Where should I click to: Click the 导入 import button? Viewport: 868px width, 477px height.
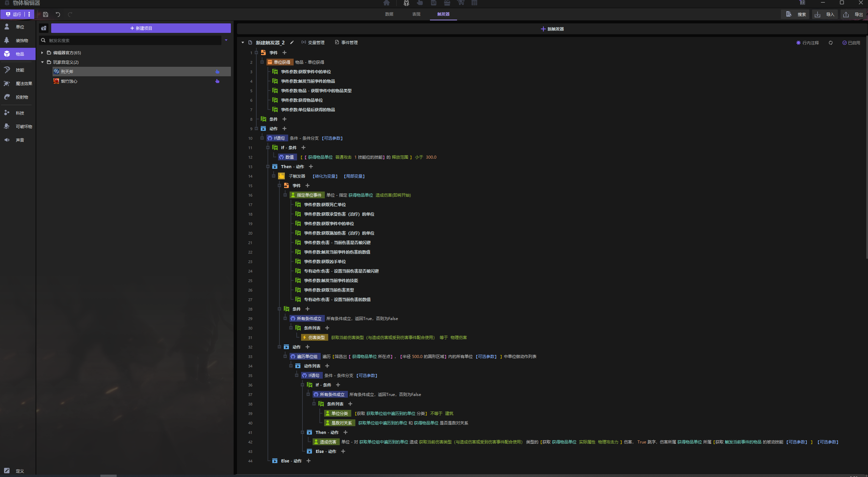click(825, 14)
